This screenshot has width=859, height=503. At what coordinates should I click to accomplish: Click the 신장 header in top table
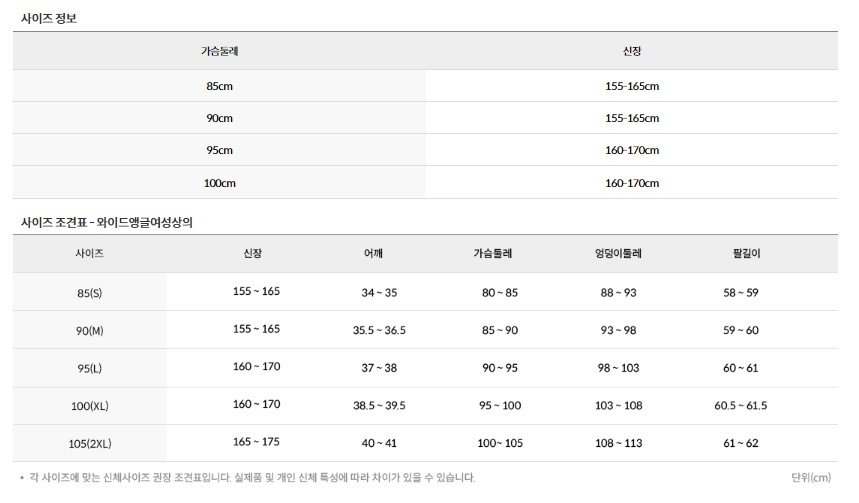coord(632,51)
